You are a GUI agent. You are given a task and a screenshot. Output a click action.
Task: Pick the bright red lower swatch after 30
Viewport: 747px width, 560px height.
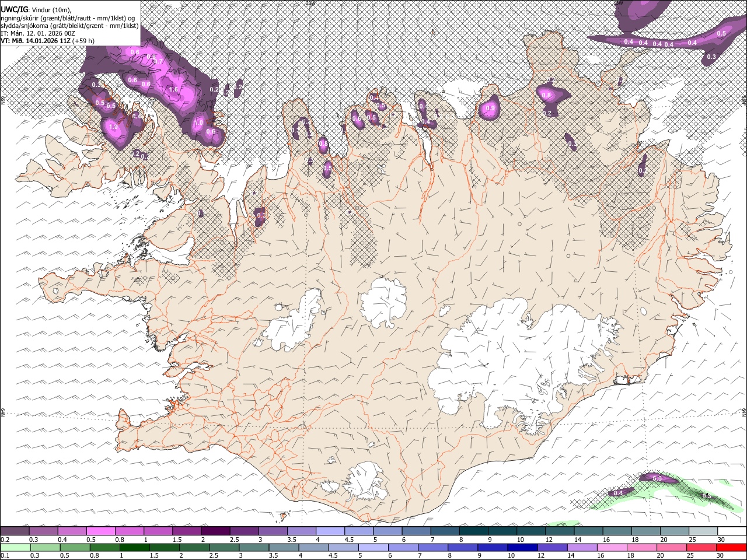(732, 548)
